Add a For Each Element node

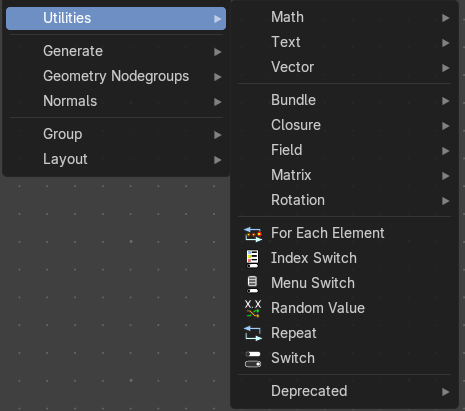(x=344, y=233)
